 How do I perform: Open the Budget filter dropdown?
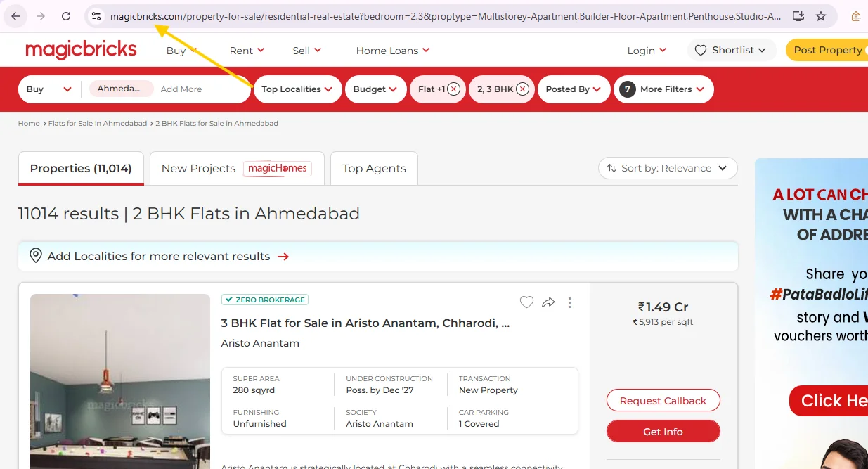(x=375, y=89)
